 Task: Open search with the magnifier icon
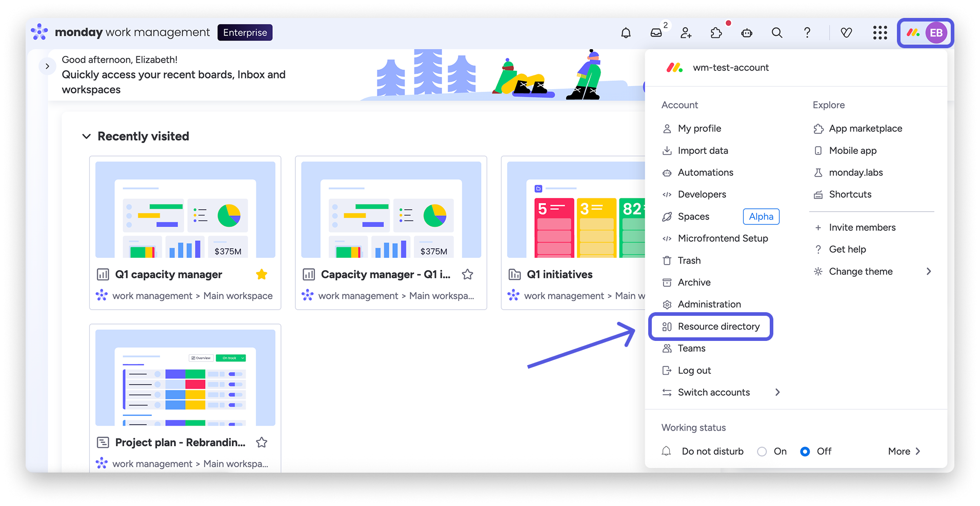click(x=777, y=33)
